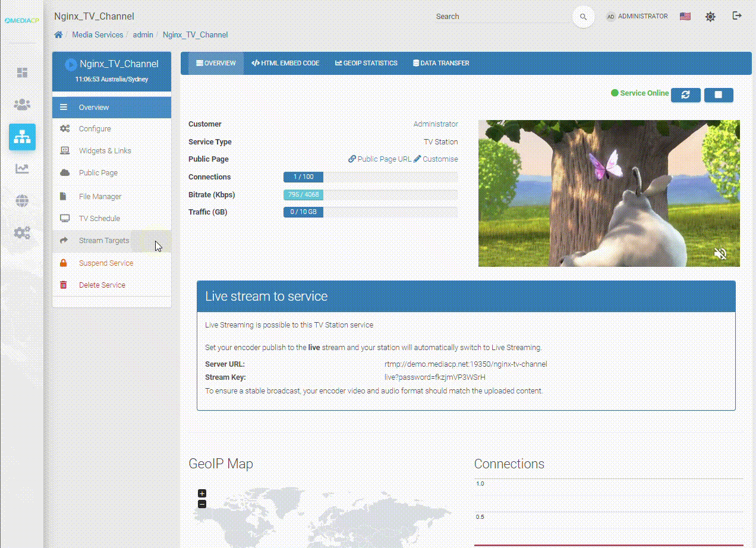Choose Suspend Service
This screenshot has height=548, width=756.
tap(112, 263)
